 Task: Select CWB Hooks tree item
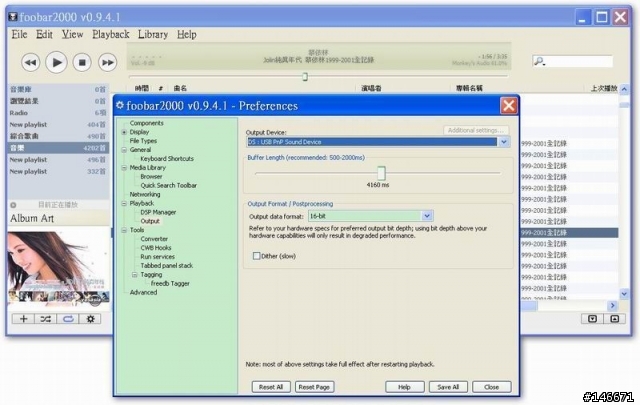coord(156,248)
